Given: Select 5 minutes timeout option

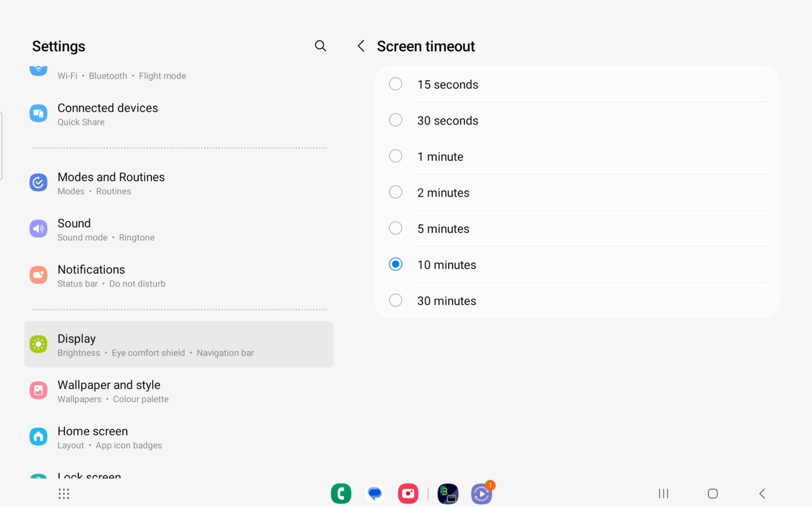Looking at the screenshot, I should pos(396,229).
